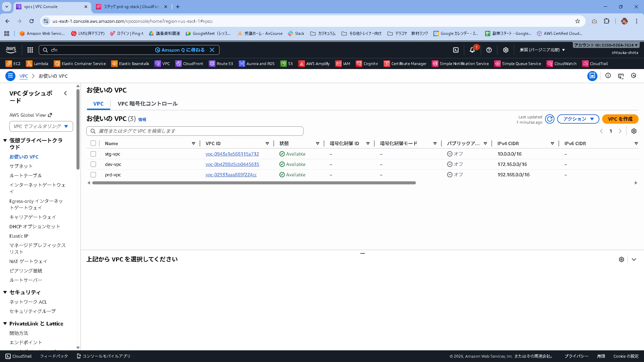
Task: Open S3 from the favorites bar
Action: 286,64
